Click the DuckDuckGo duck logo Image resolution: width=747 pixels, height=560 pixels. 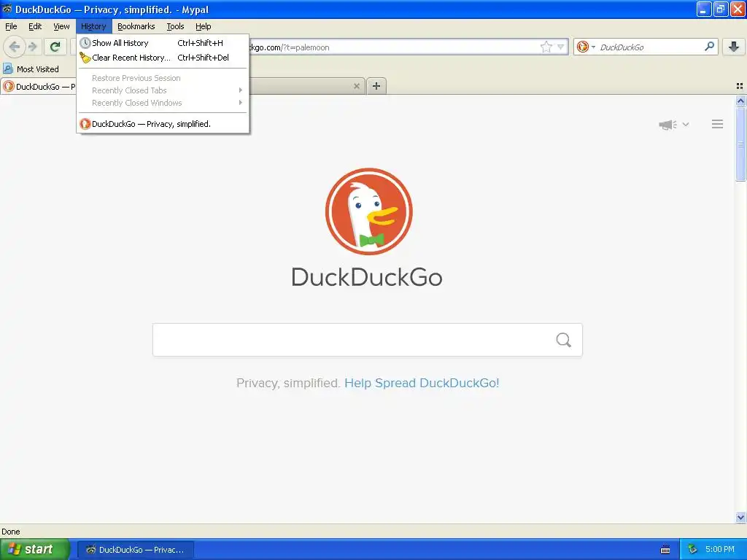point(368,211)
